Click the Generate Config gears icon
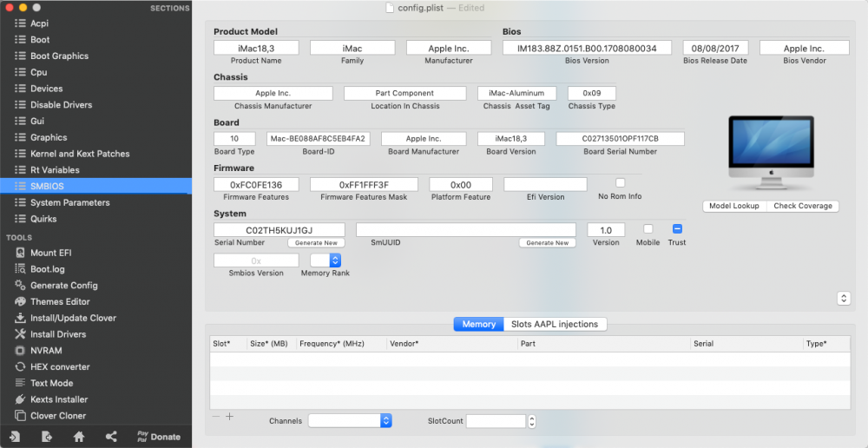Viewport: 868px width, 448px height. [x=20, y=285]
